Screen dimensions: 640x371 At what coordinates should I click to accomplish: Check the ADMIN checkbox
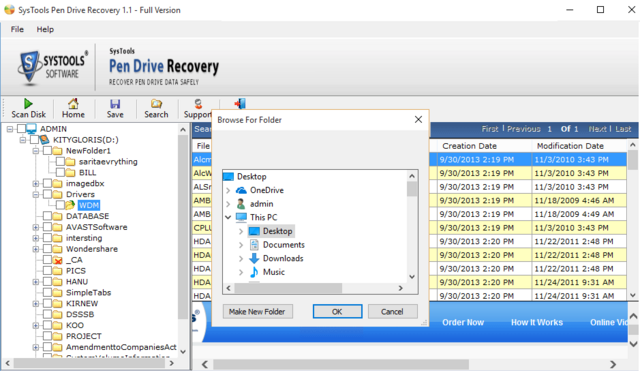coord(21,129)
